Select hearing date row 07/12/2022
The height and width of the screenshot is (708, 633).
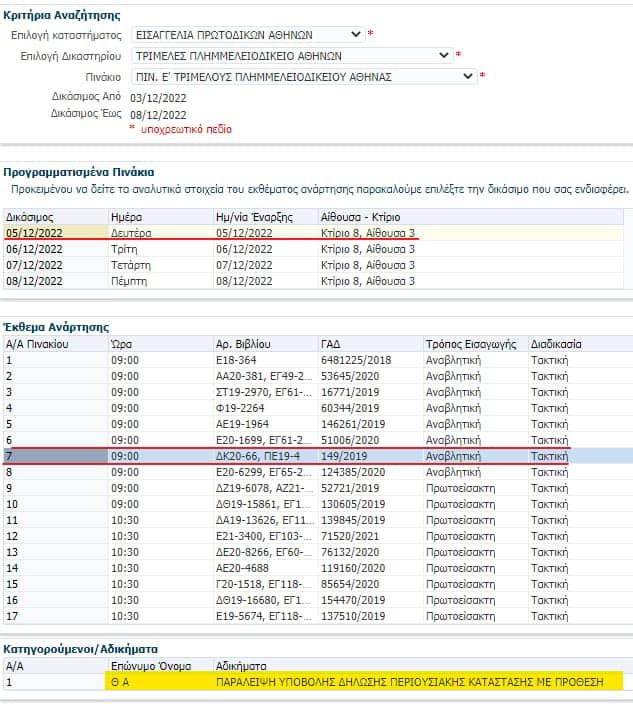coord(313,265)
